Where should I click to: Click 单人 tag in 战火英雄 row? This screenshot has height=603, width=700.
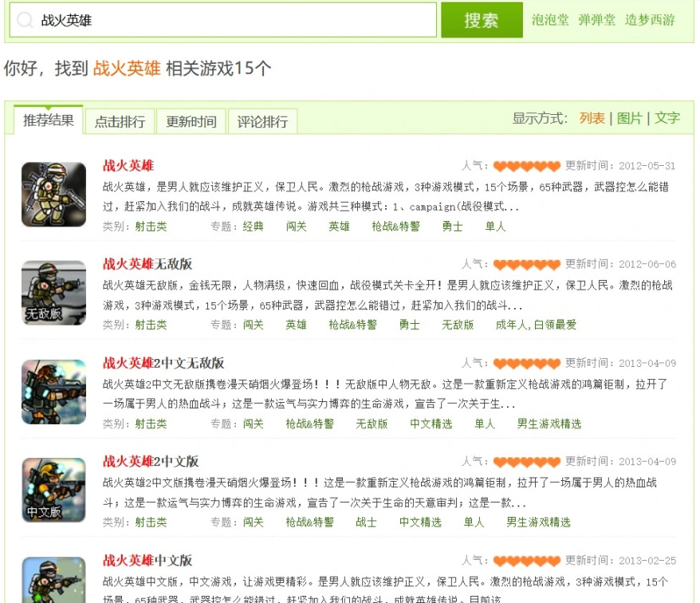tap(495, 227)
